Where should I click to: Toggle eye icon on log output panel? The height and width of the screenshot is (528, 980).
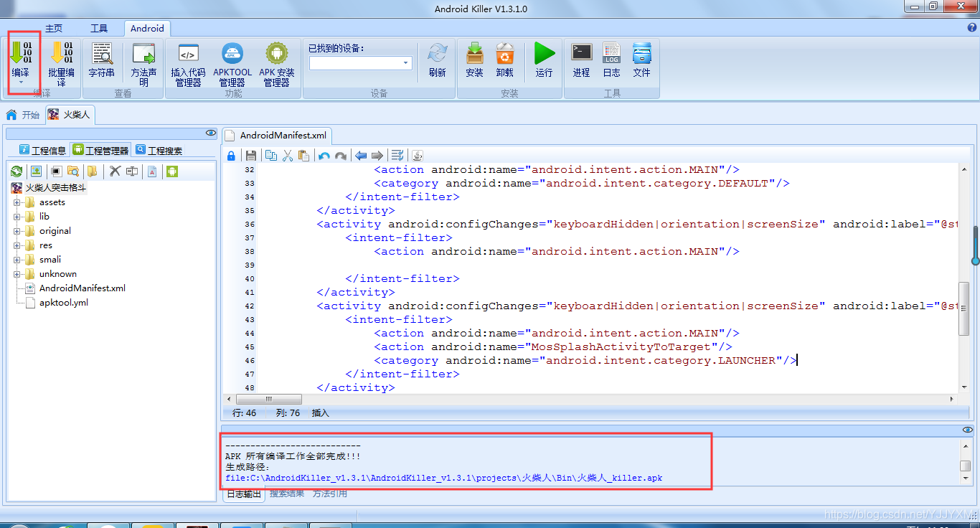click(968, 429)
